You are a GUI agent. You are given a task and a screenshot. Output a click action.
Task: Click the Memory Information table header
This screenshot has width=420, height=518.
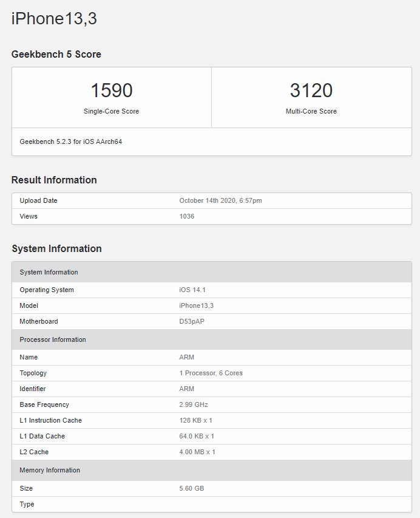(212, 471)
